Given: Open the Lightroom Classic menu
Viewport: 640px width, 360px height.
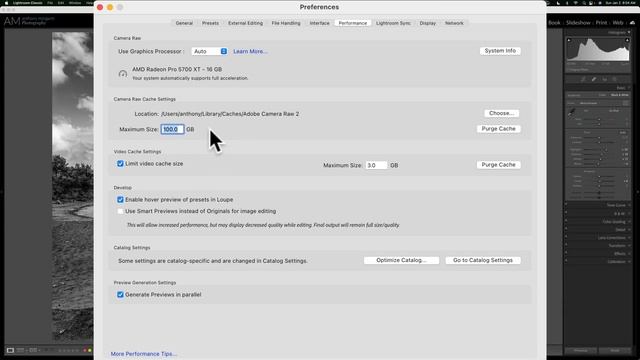Looking at the screenshot, I should (x=27, y=3).
